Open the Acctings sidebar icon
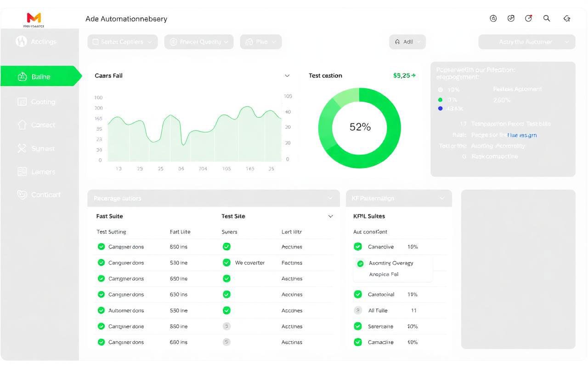Viewport: 588px width, 368px height. pyautogui.click(x=21, y=41)
